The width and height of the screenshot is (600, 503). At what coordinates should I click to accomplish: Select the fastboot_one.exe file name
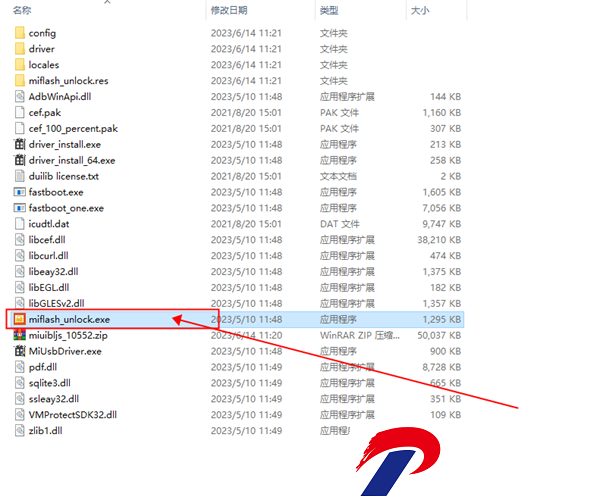tap(66, 208)
